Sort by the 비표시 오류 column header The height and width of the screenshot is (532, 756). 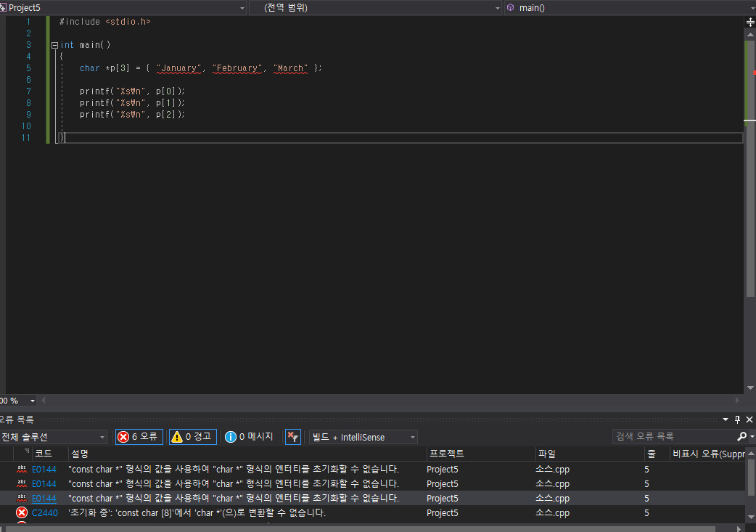[708, 454]
